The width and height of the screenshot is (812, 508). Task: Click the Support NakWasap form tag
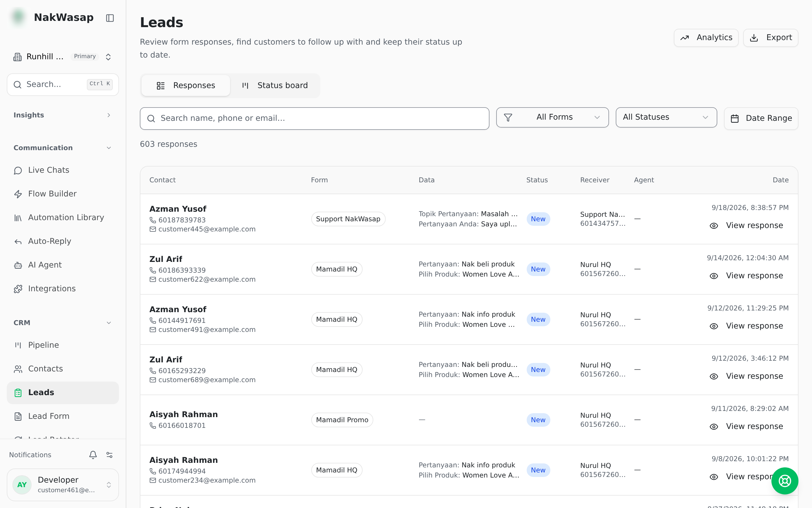(348, 219)
